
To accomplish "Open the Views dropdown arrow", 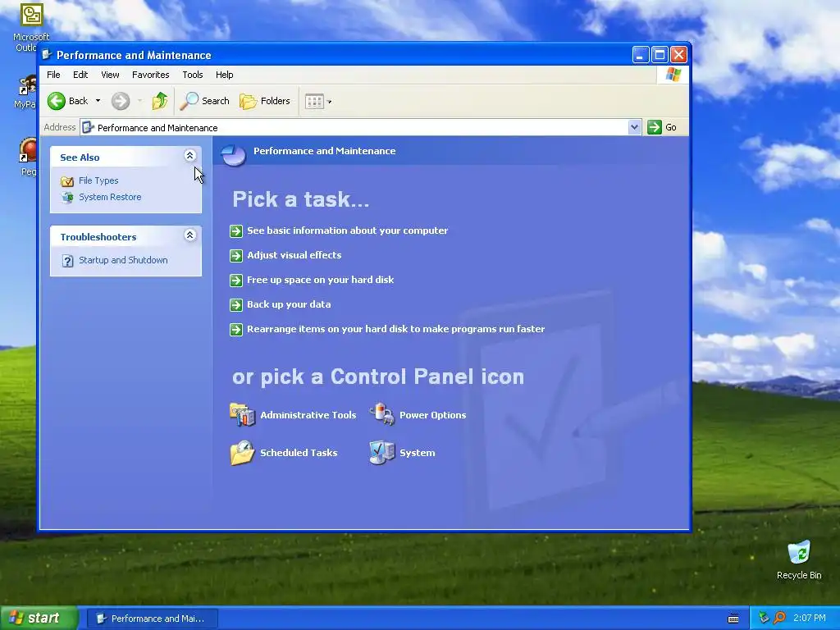I will tap(330, 102).
